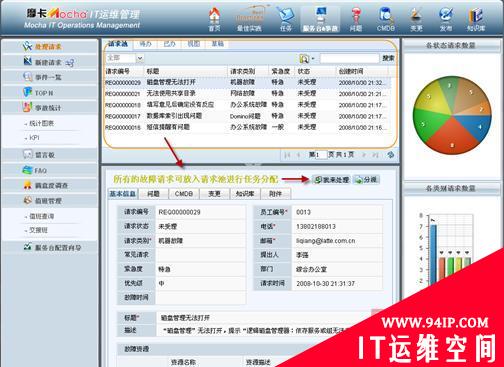Open the 首页 home icon in top navigation
The image size is (504, 367).
(x=215, y=19)
